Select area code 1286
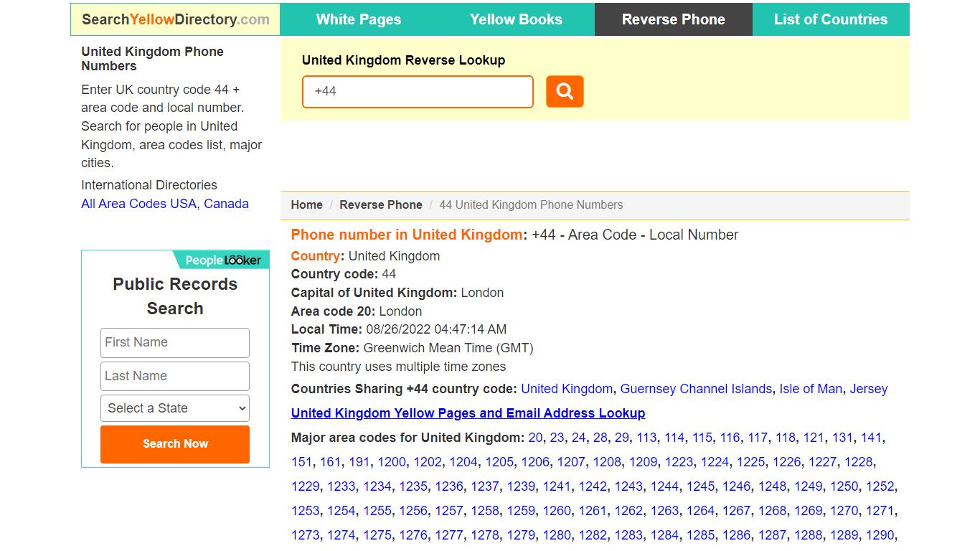The image size is (980, 551). click(736, 535)
